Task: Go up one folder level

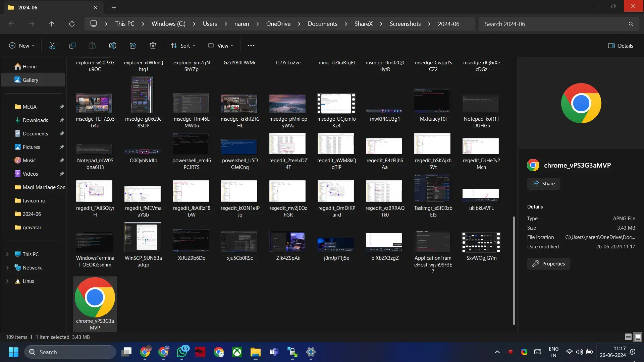Action: [52, 24]
